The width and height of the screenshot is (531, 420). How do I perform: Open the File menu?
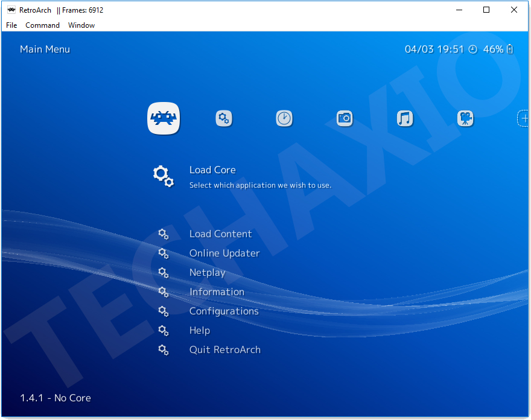click(11, 25)
